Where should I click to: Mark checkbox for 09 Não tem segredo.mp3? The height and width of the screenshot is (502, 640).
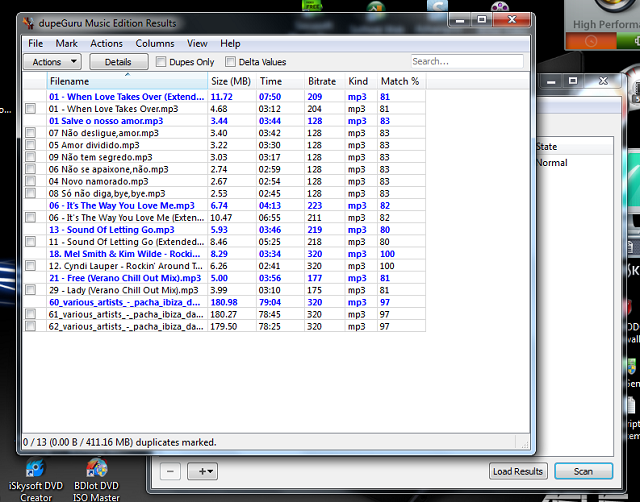[x=31, y=157]
